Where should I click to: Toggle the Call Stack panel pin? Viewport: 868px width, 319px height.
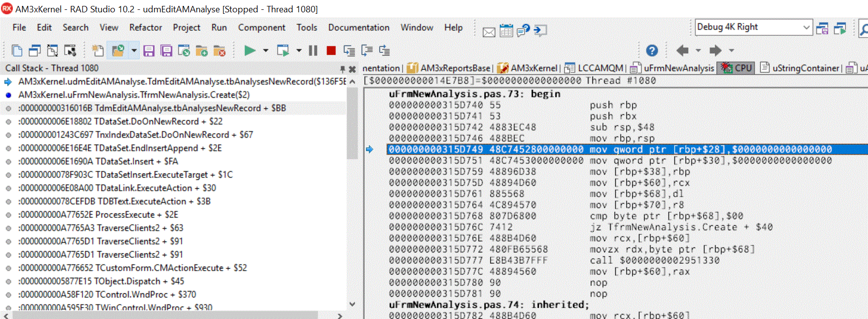pos(343,69)
